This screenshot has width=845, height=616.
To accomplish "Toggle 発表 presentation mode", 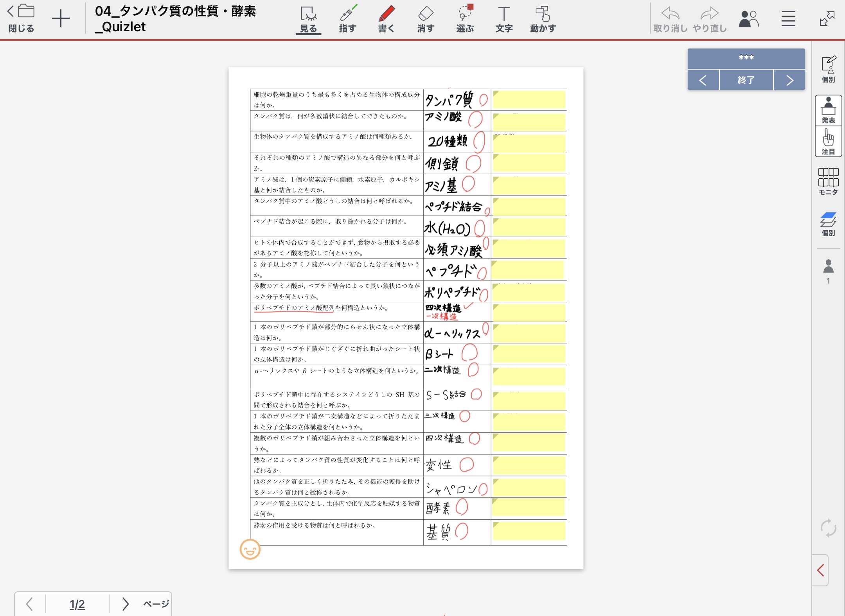I will pos(828,110).
